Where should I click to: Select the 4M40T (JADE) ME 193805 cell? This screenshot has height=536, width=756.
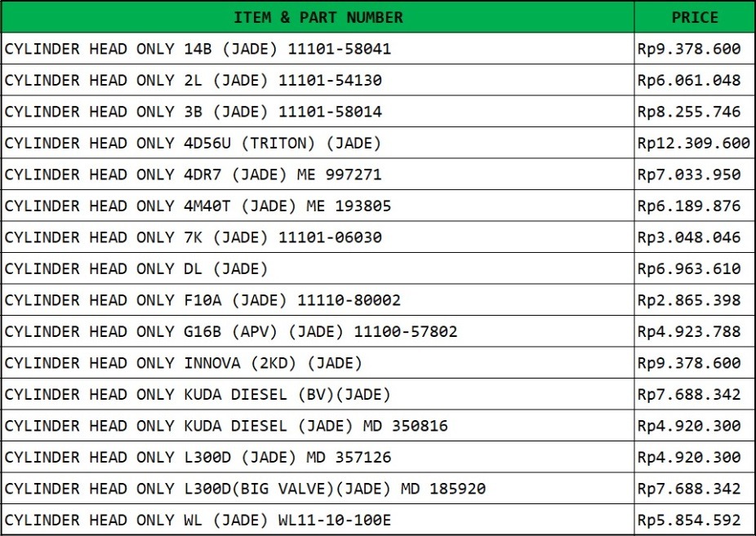[x=318, y=206]
